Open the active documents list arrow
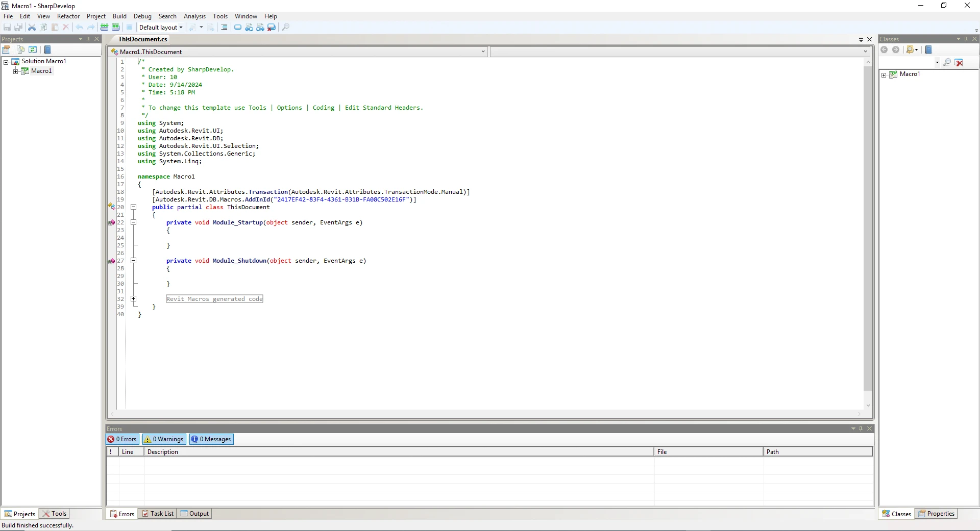 click(x=861, y=39)
